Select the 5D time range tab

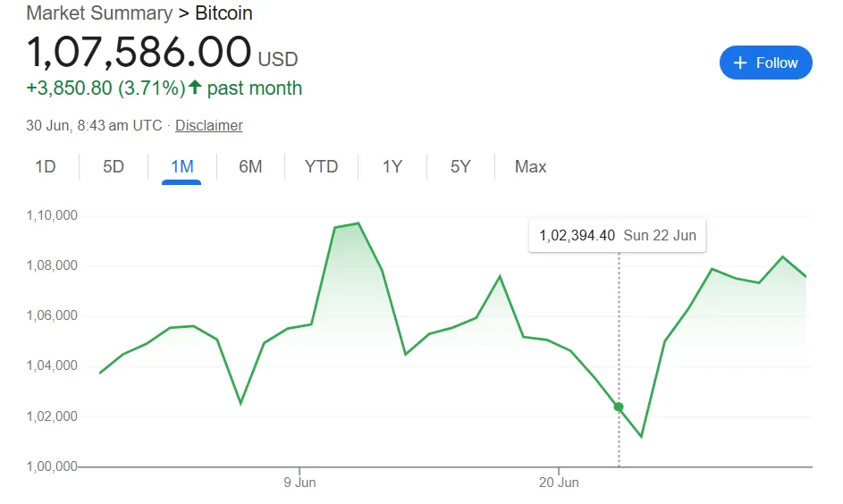[x=114, y=167]
